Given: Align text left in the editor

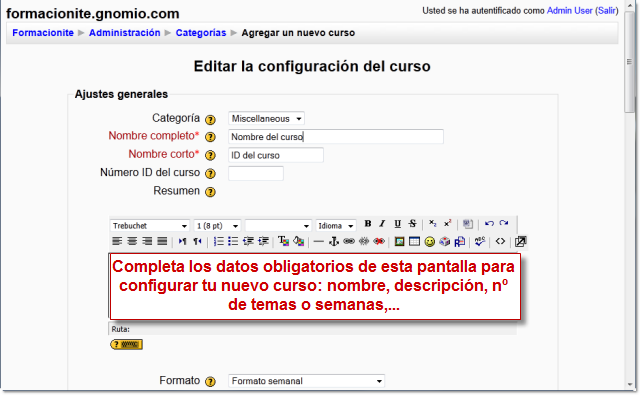Looking at the screenshot, I should tap(117, 241).
